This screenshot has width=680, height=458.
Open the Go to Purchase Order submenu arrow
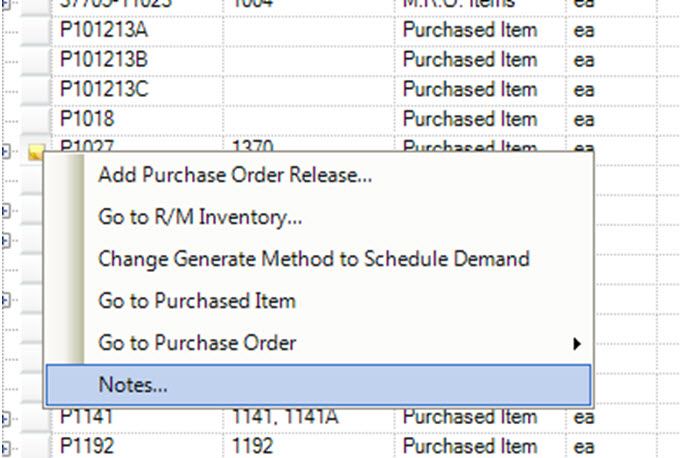576,344
